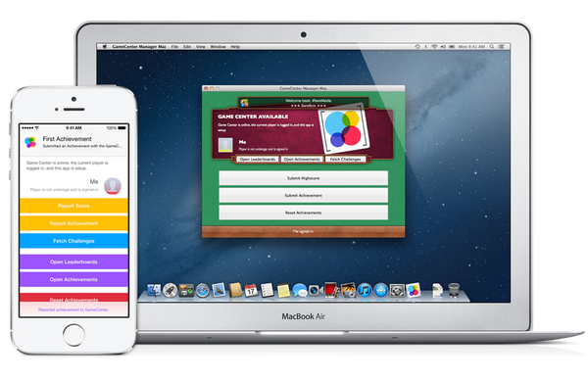
Task: Open the Calendar app in dock
Action: click(251, 290)
